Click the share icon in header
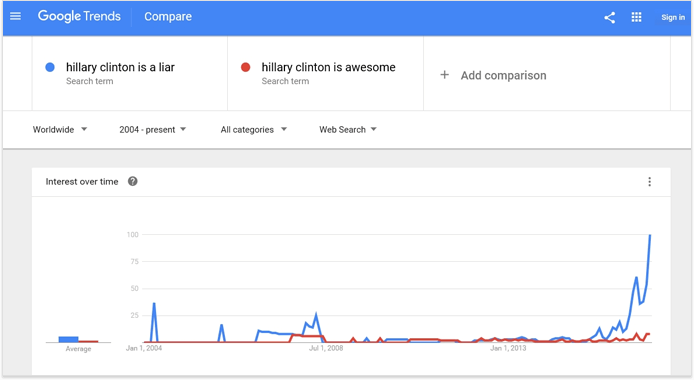This screenshot has width=694, height=380. point(609,17)
